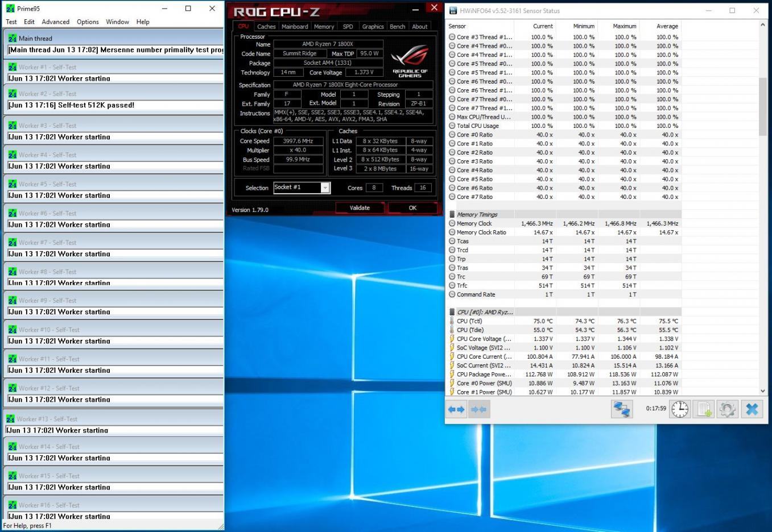Click the HWiNFO scrollbar up arrow
Screen dimensions: 772x532
pos(763,26)
